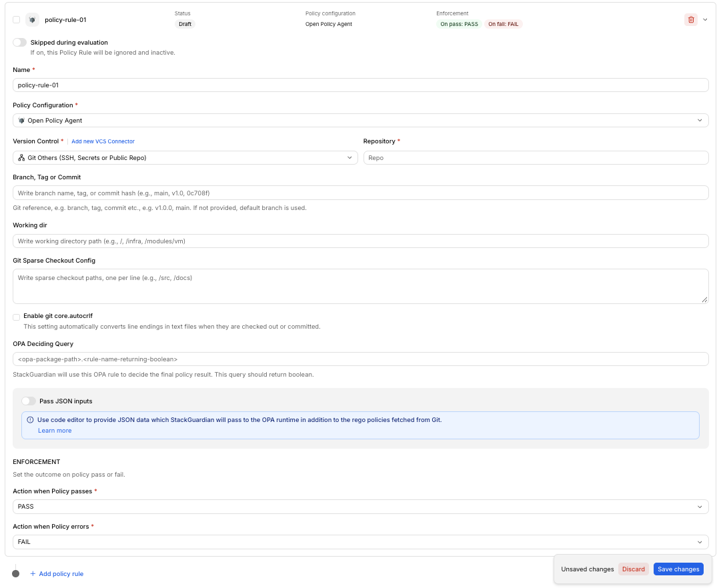
Task: Click Add policy rule
Action: tap(57, 574)
